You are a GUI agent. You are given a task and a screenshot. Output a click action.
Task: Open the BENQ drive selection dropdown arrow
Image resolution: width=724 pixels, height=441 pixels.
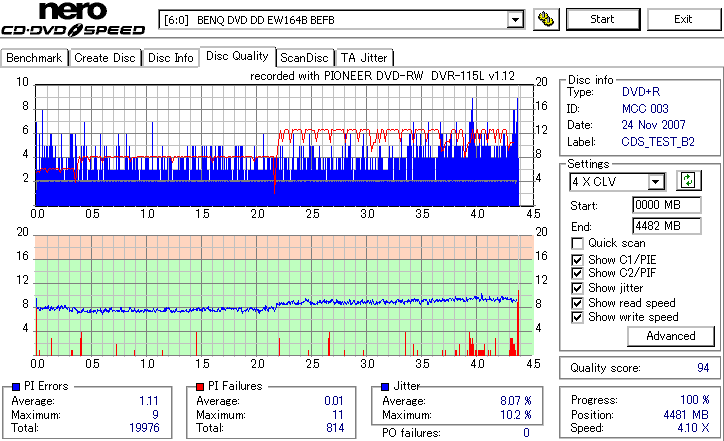pos(515,20)
